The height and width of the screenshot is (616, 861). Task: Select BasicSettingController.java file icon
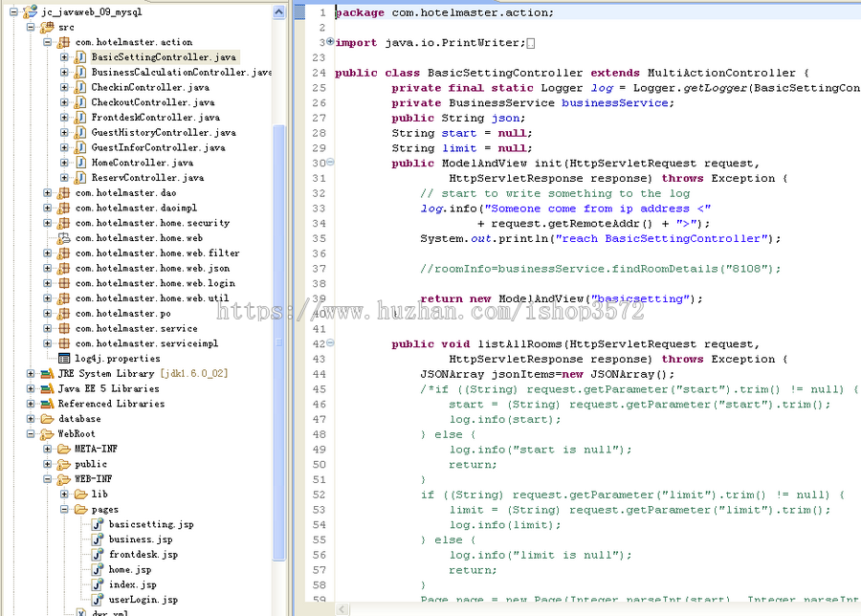[x=80, y=57]
